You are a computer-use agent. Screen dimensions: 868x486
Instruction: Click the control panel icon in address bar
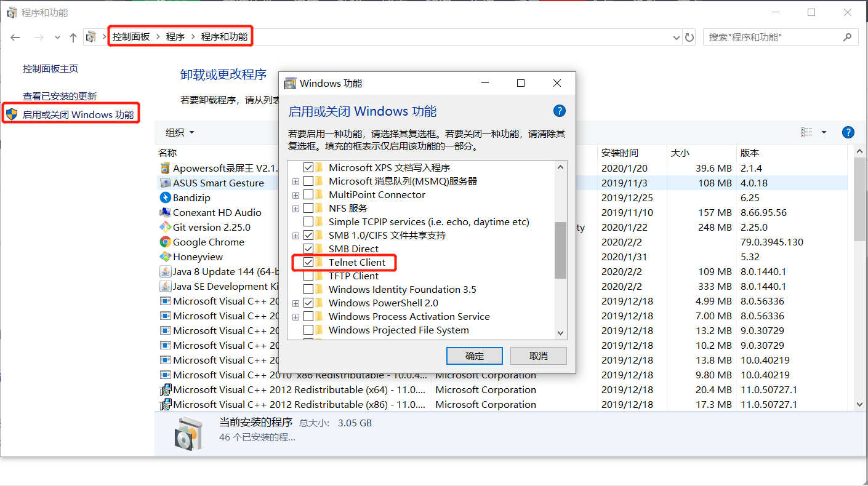[x=91, y=38]
